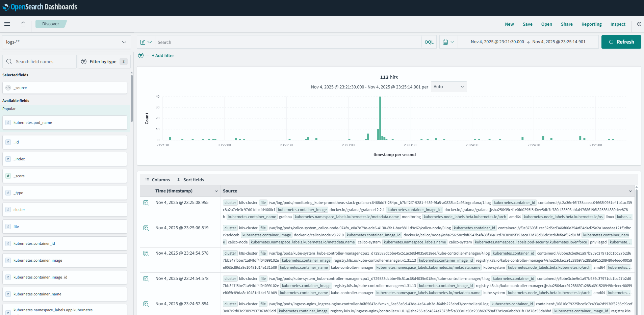Focus the Search field names input
644x315 pixels.
40,61
